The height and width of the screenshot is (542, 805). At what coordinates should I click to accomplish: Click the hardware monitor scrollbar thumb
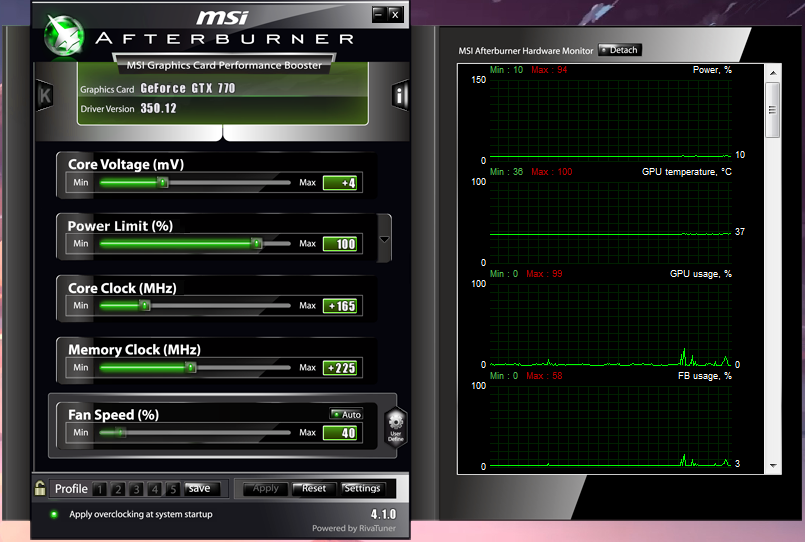tap(773, 110)
